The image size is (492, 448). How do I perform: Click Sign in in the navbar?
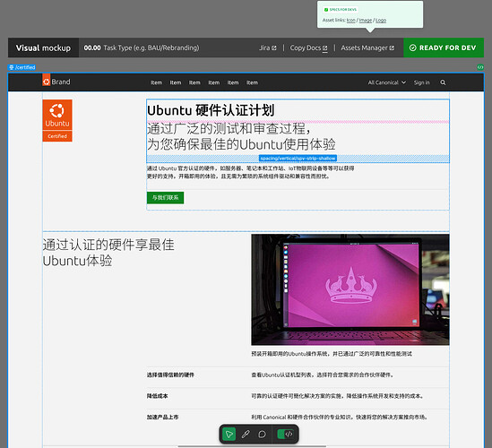coord(421,82)
